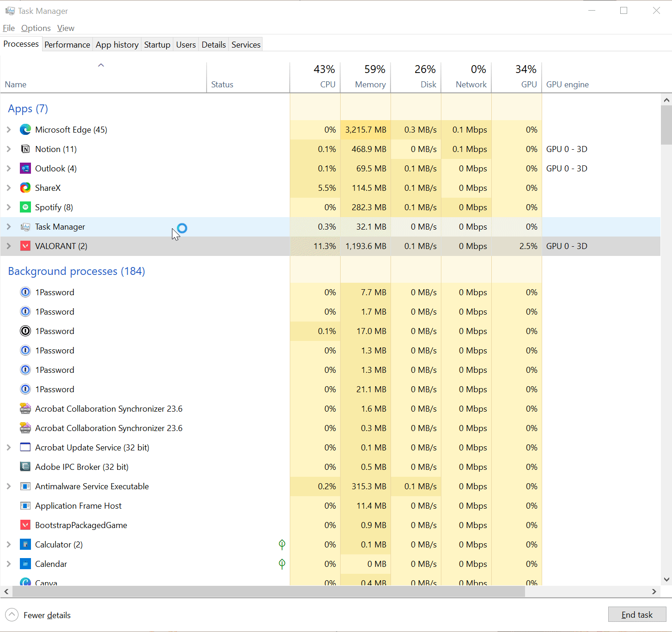Open the Startup tab
This screenshot has height=632, width=672.
(157, 45)
